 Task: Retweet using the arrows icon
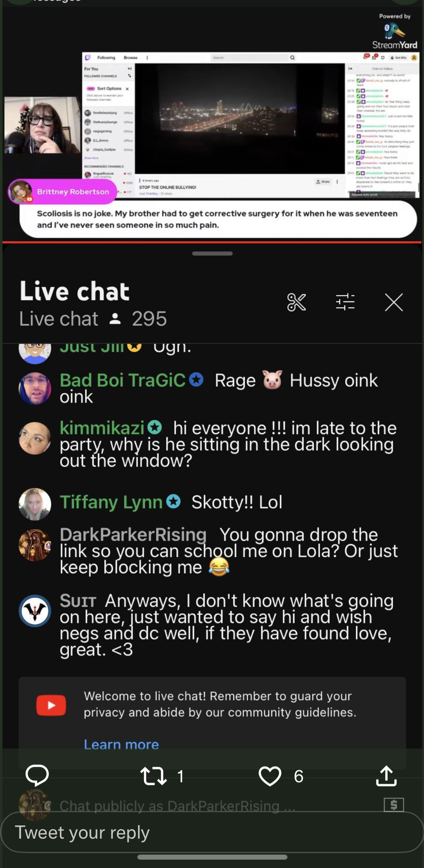153,776
